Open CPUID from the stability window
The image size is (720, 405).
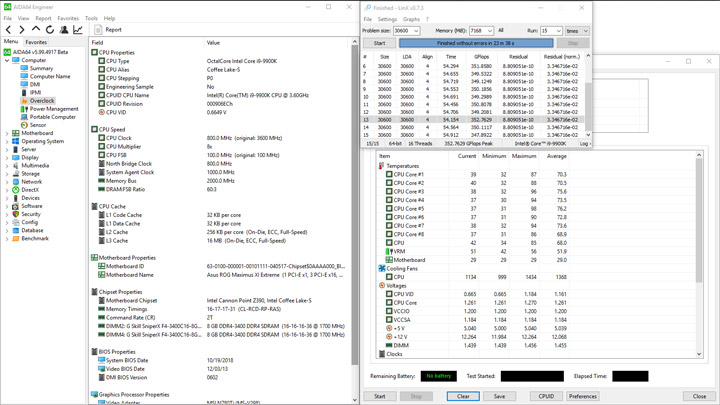[546, 396]
